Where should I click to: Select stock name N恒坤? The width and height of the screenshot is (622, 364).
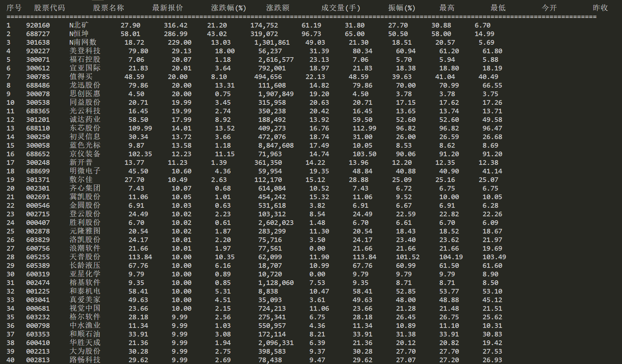click(79, 34)
